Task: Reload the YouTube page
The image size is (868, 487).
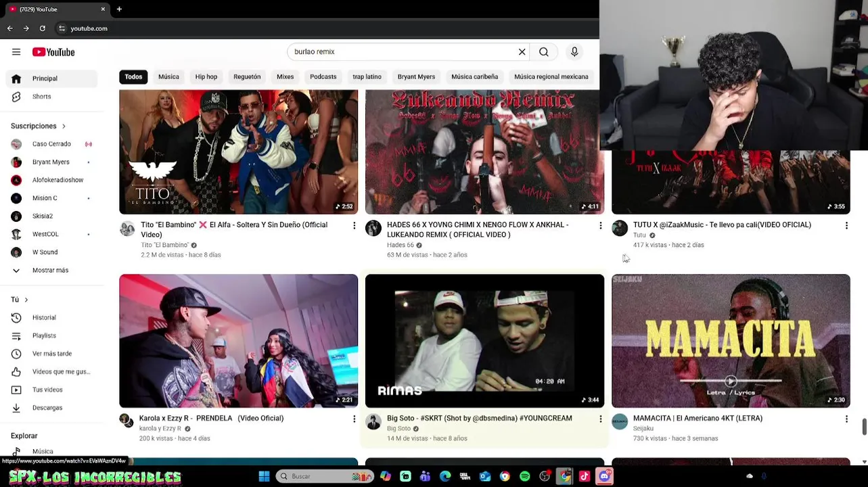Action: [43, 28]
